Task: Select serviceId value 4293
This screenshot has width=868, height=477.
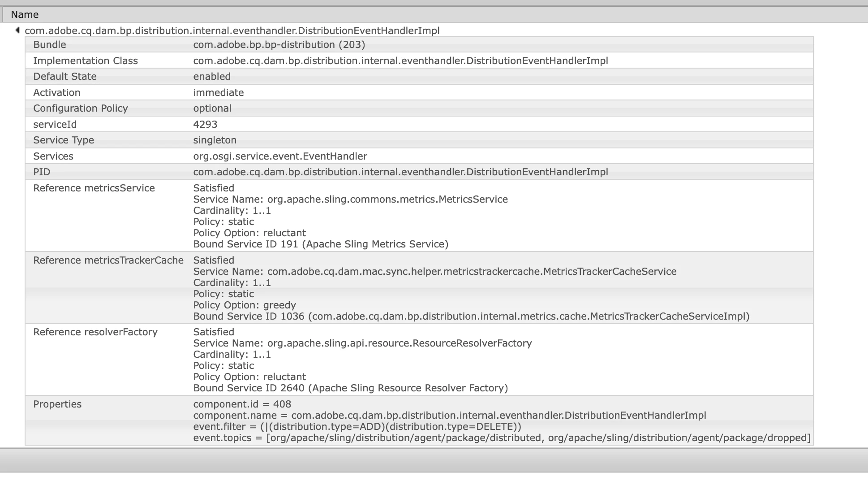Action: coord(205,125)
